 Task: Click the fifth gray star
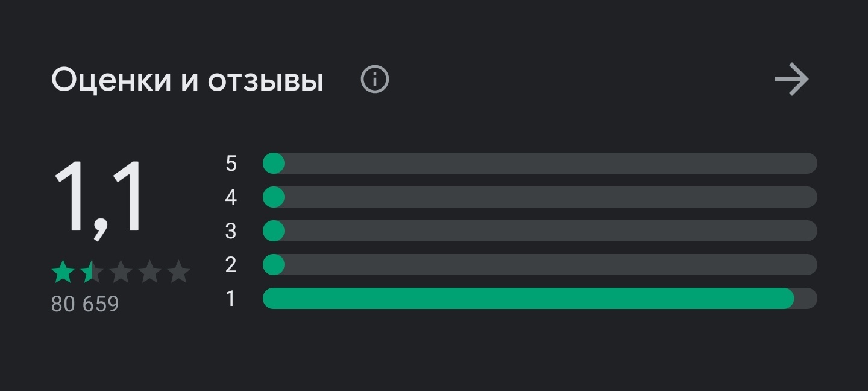coord(178,272)
